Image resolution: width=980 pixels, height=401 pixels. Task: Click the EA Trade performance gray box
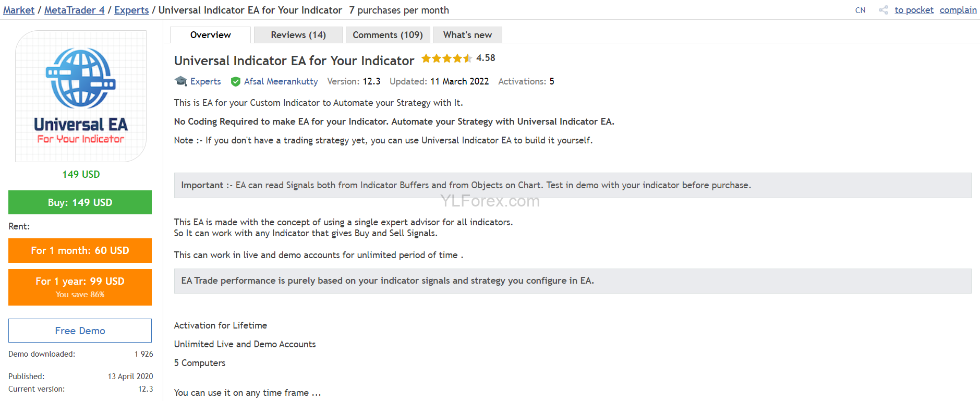[573, 281]
